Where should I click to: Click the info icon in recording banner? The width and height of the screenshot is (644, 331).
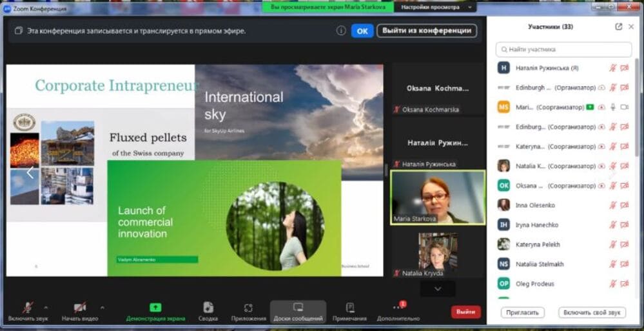(x=341, y=30)
